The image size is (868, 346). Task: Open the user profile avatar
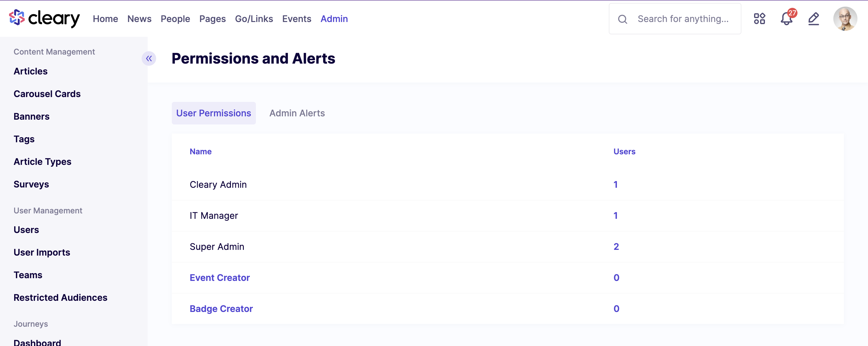(x=845, y=19)
